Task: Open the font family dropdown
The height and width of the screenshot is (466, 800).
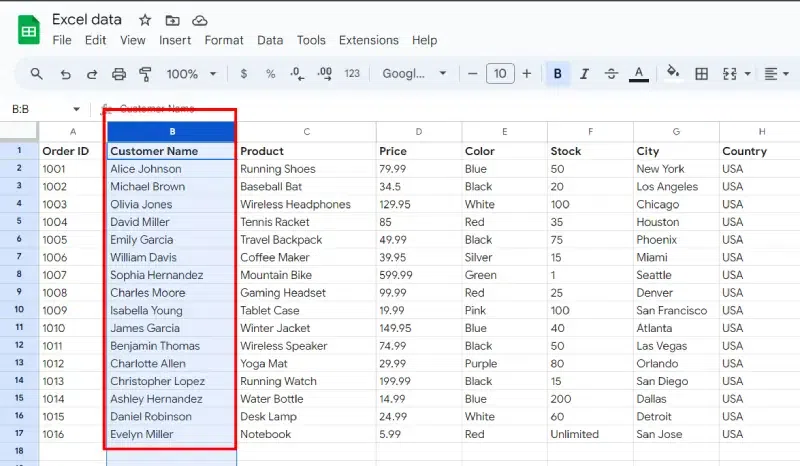Action: point(415,74)
